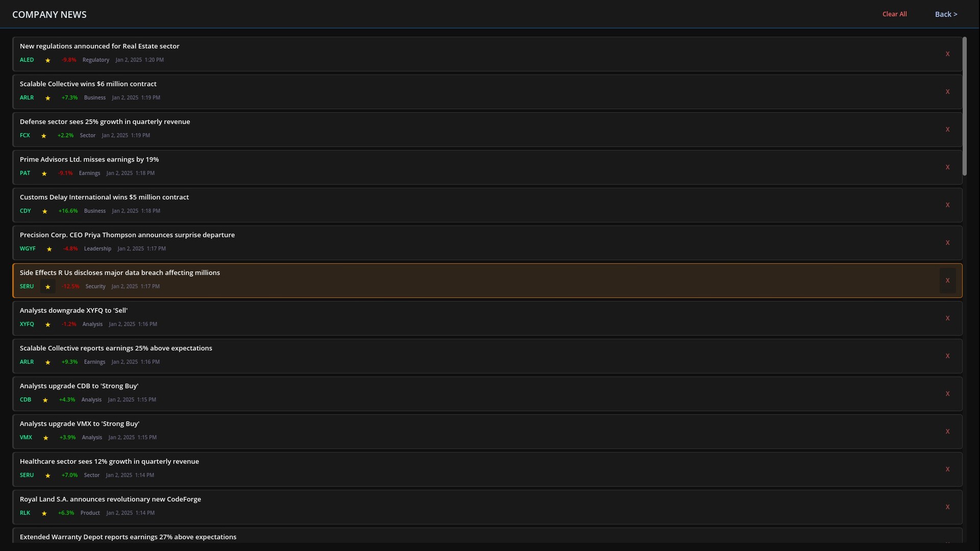Click the star beside PAT ticker
Viewport: 980px width, 551px height.
point(44,174)
